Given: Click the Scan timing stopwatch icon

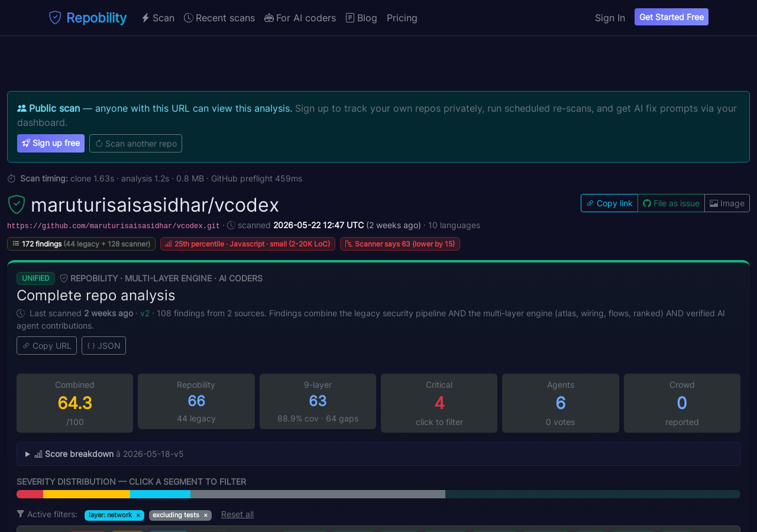Looking at the screenshot, I should pos(11,179).
